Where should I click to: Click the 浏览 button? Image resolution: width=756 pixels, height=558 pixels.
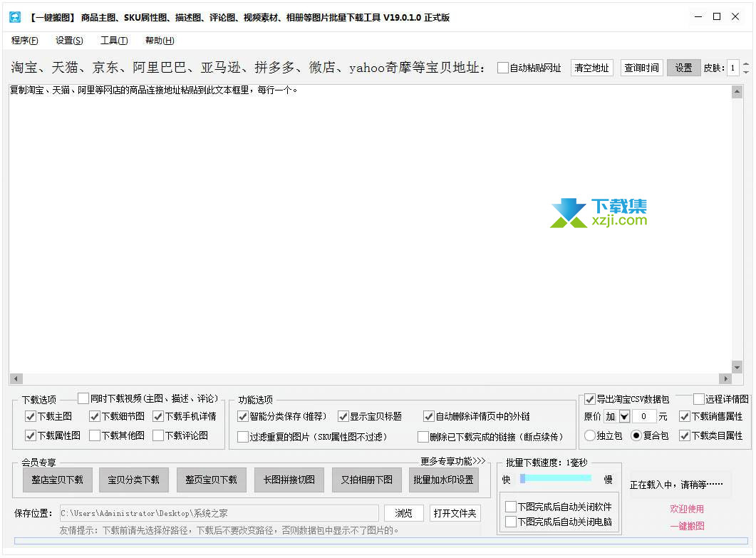[403, 513]
